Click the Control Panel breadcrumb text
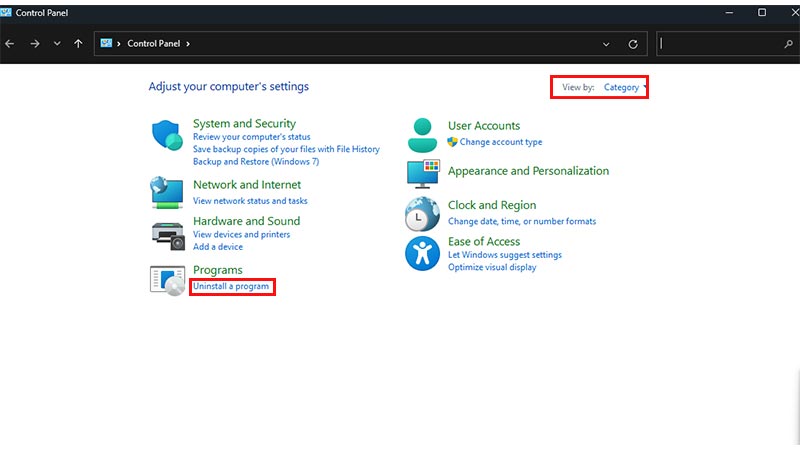Screen dimensions: 800x450 154,44
